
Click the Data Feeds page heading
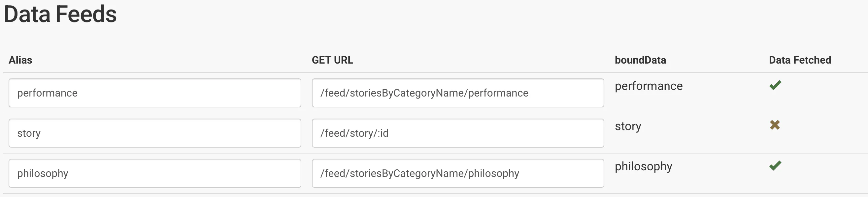click(60, 14)
